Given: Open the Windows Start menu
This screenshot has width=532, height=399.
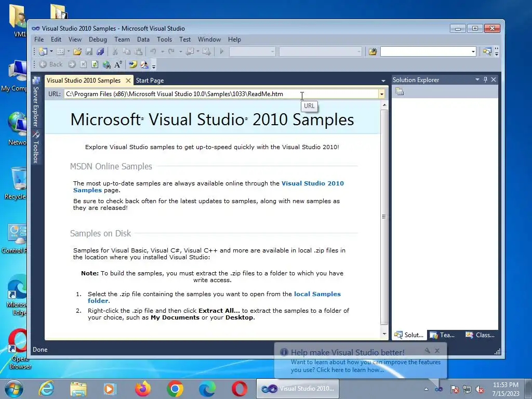Looking at the screenshot, I should [x=14, y=389].
